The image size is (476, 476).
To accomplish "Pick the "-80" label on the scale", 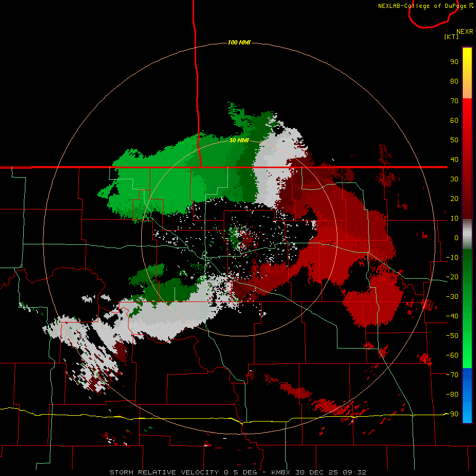I will pos(452,395).
